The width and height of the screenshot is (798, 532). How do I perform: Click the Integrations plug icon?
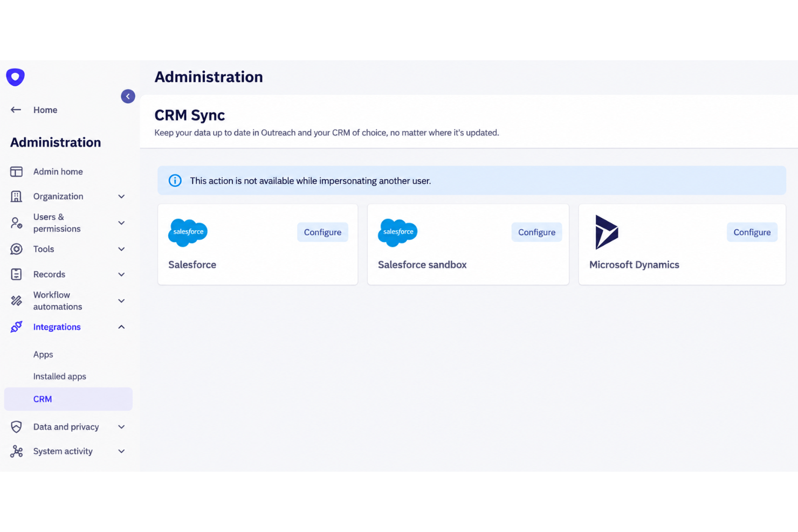pyautogui.click(x=16, y=327)
